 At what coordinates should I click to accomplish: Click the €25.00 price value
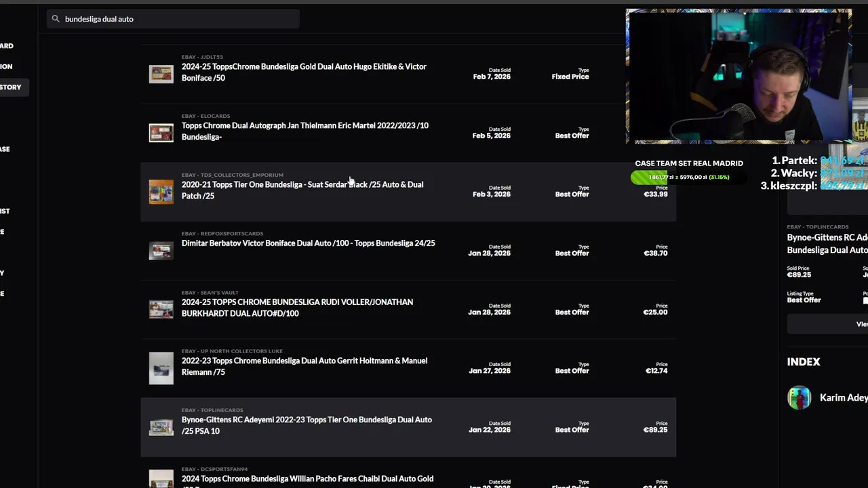click(655, 312)
